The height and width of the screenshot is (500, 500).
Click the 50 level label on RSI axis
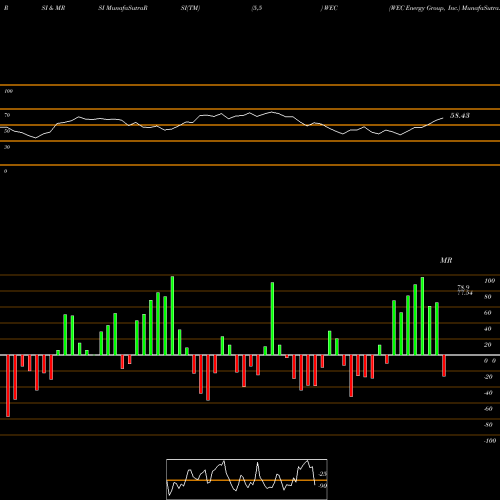[7, 131]
